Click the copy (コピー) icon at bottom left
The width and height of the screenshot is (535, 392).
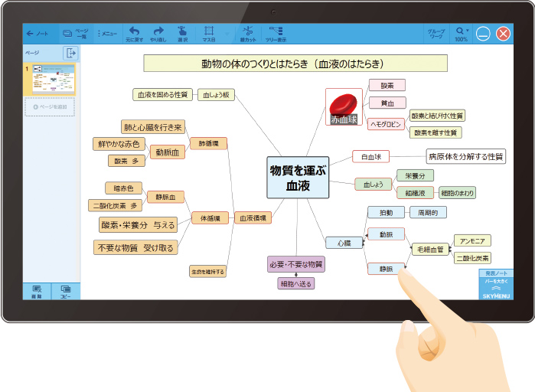[65, 291]
